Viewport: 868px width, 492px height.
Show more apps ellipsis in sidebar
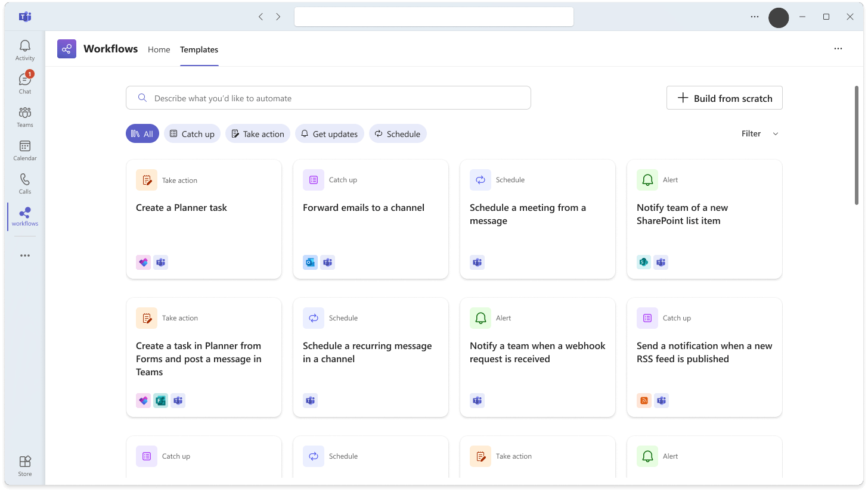[x=25, y=256]
